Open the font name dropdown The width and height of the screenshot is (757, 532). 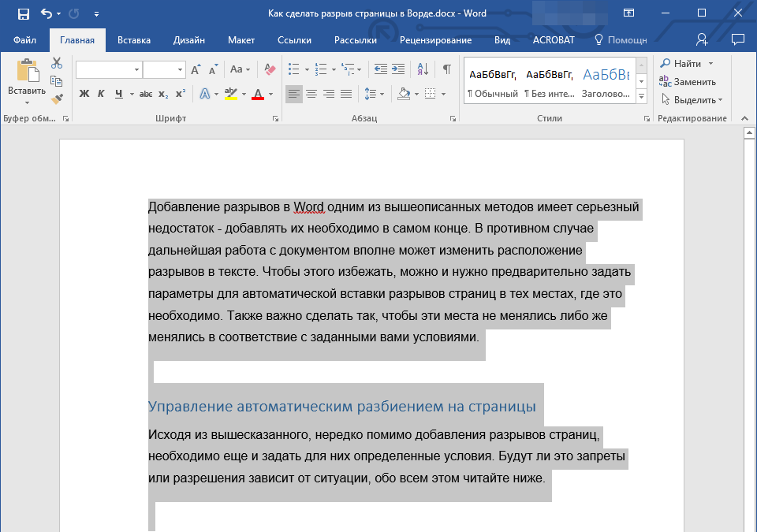tap(136, 70)
